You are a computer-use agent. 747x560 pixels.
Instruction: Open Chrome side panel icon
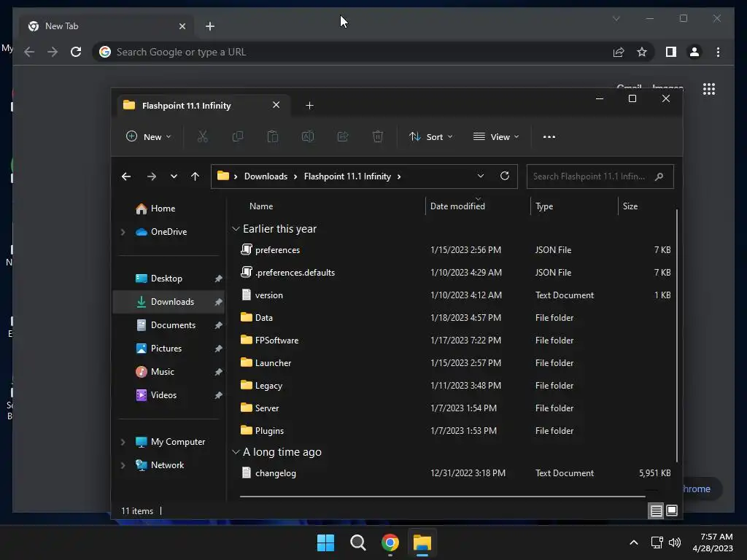(671, 52)
